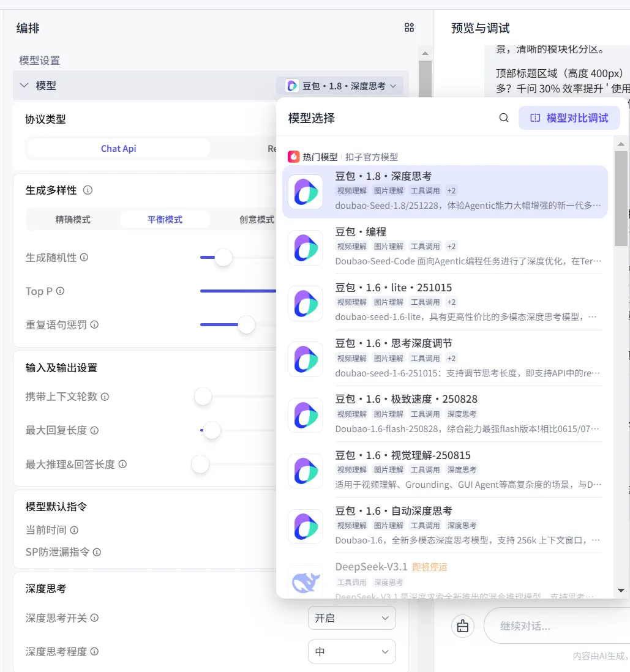This screenshot has height=672, width=630.
Task: Select the Chat Api protocol type
Action: pyautogui.click(x=118, y=149)
